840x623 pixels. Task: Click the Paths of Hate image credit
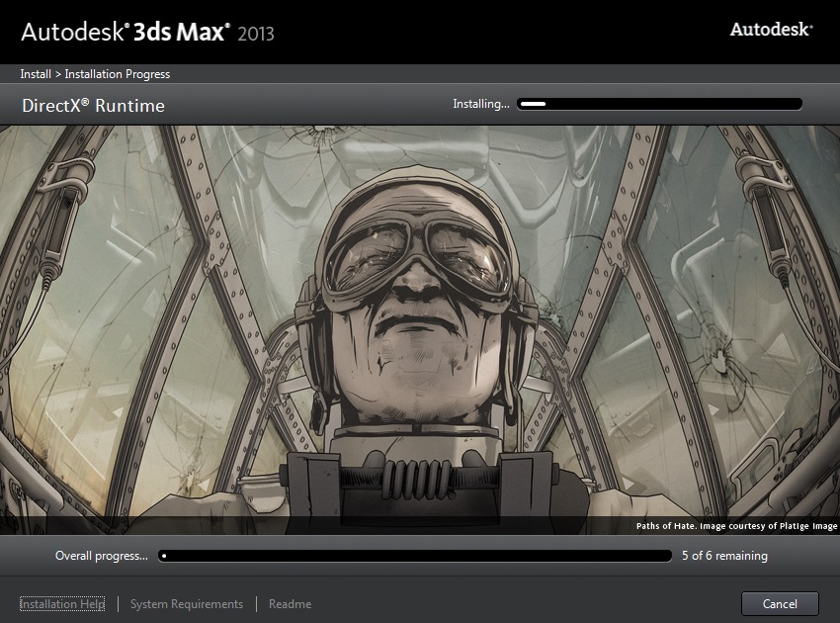(x=736, y=526)
